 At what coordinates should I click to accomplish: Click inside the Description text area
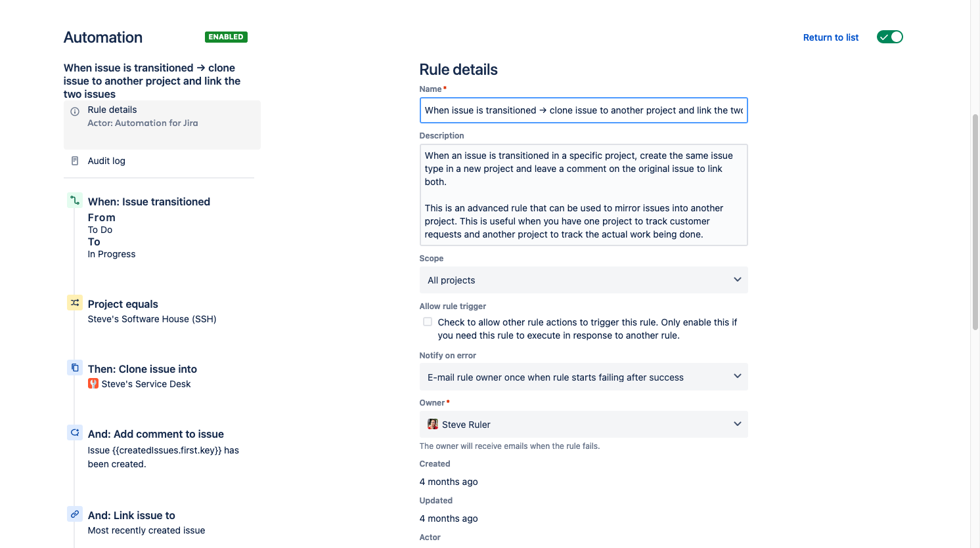point(583,195)
